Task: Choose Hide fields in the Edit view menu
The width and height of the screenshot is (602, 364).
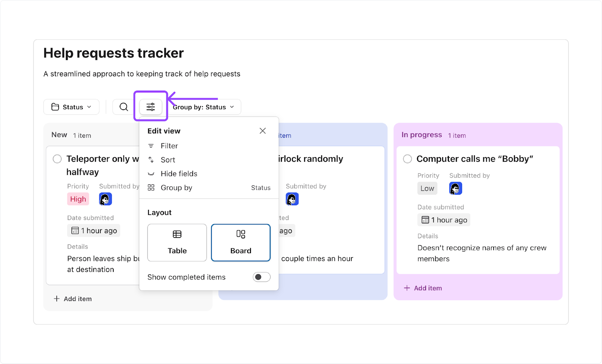Action: click(179, 173)
